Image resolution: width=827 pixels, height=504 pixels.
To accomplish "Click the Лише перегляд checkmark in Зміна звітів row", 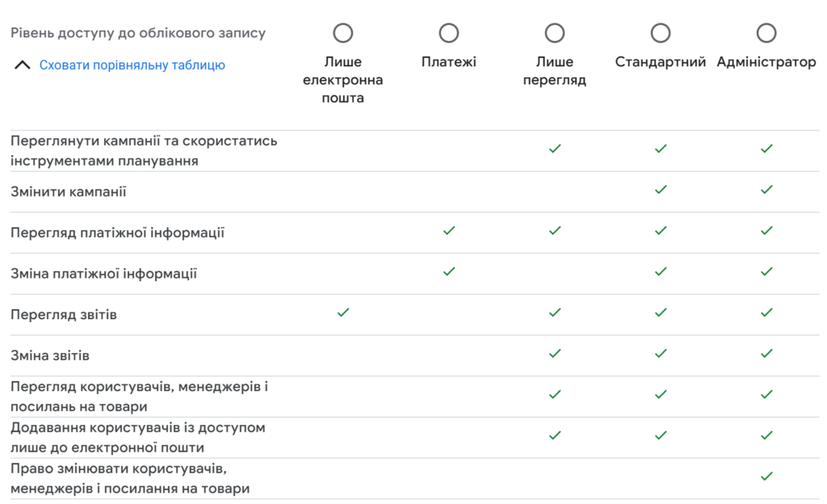I will coord(555,354).
